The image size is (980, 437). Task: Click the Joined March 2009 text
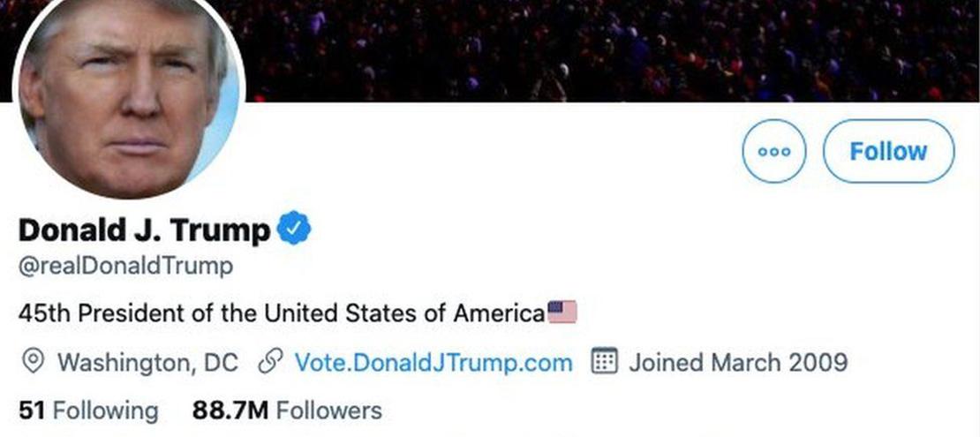pos(737,362)
